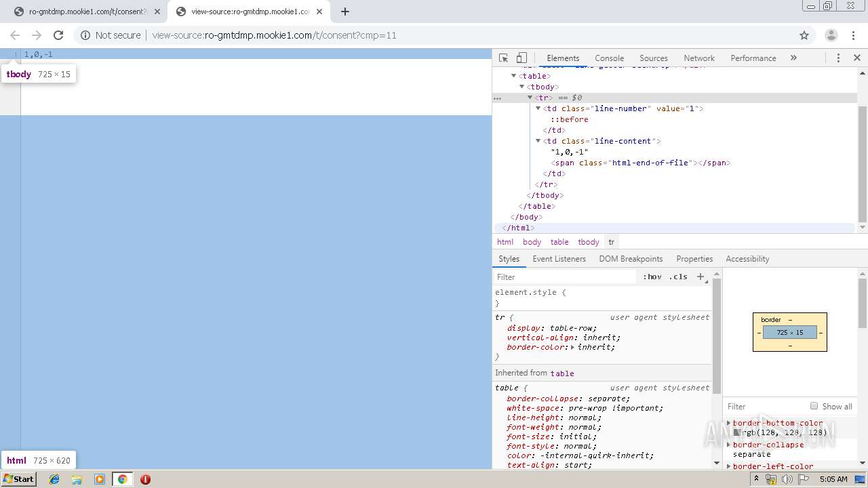868x488 pixels.
Task: Bookmark this page with the star
Action: coord(804,35)
